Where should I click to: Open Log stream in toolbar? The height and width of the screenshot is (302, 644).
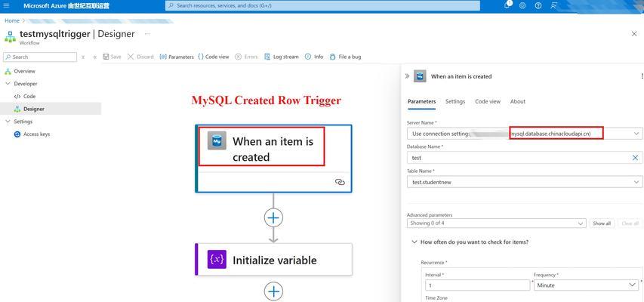pyautogui.click(x=282, y=57)
